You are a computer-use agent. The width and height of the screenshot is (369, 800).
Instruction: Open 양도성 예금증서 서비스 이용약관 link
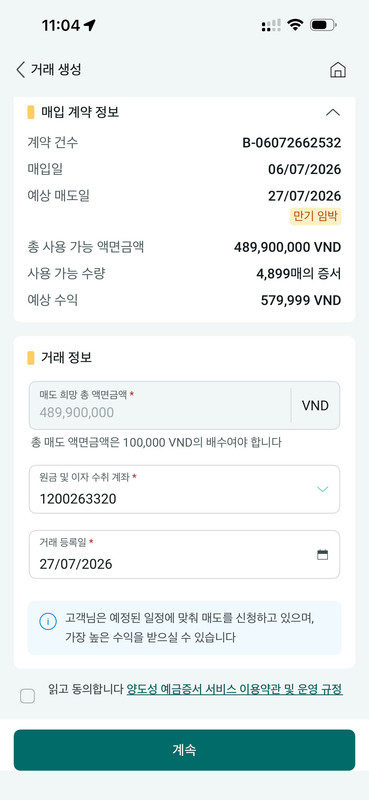(234, 690)
